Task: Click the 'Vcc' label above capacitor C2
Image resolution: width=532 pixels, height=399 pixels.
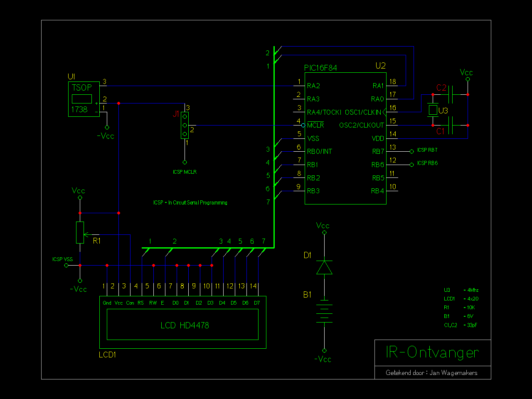Action: (x=467, y=73)
